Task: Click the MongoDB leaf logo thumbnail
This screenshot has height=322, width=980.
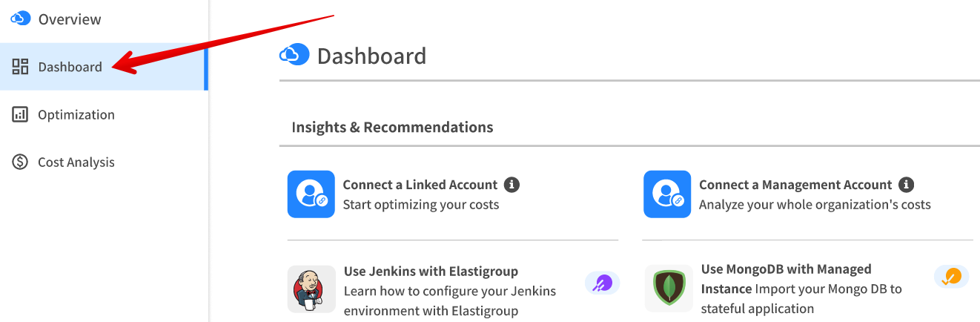Action: click(x=667, y=288)
